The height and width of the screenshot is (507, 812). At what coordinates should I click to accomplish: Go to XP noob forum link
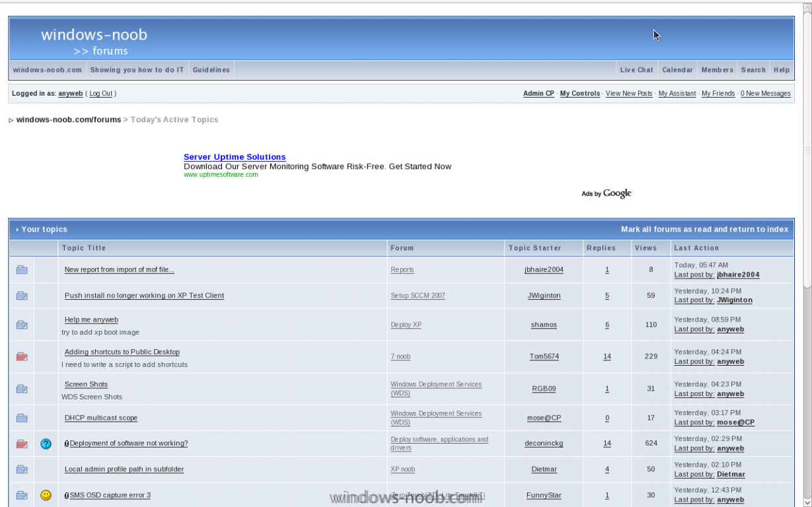click(403, 469)
